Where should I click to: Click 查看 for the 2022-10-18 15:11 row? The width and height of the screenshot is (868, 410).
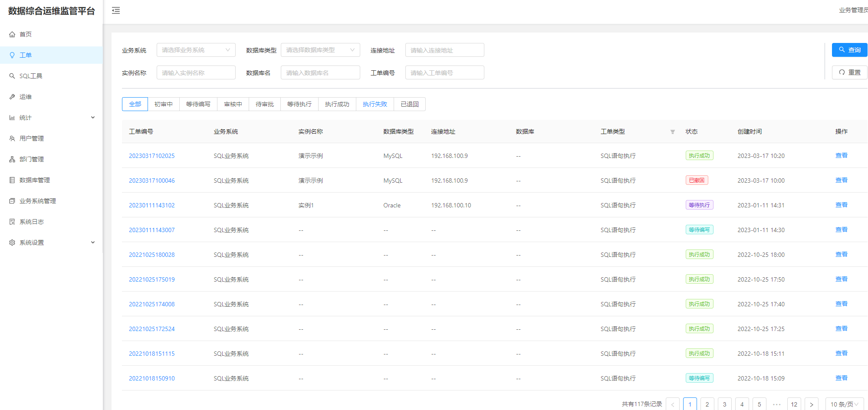pos(842,353)
